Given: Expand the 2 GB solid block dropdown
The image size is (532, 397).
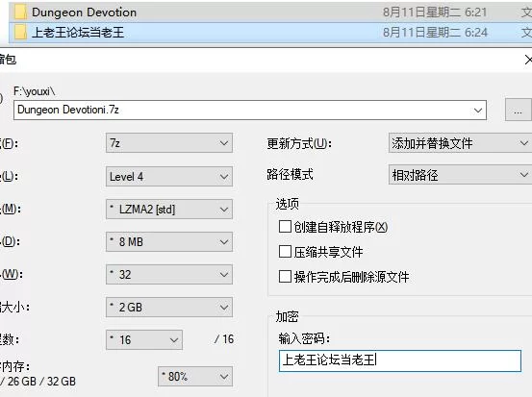Looking at the screenshot, I should tap(169, 308).
